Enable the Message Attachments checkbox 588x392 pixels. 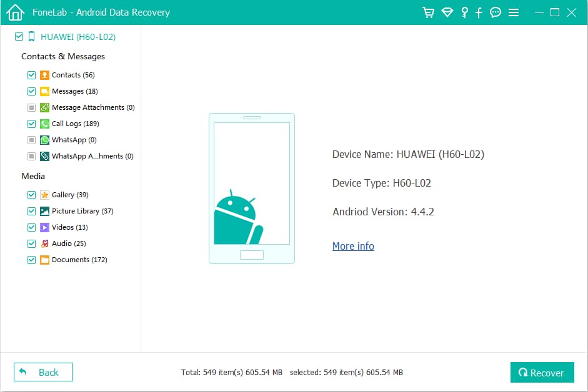(31, 107)
